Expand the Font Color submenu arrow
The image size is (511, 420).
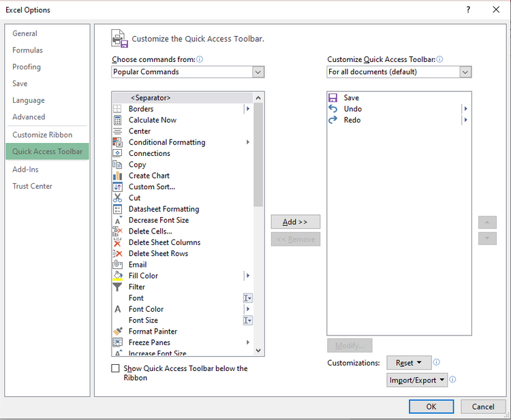point(248,309)
